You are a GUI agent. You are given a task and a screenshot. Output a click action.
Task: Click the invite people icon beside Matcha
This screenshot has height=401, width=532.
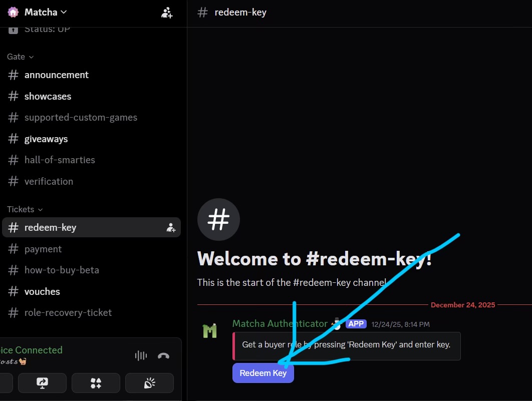pyautogui.click(x=167, y=13)
